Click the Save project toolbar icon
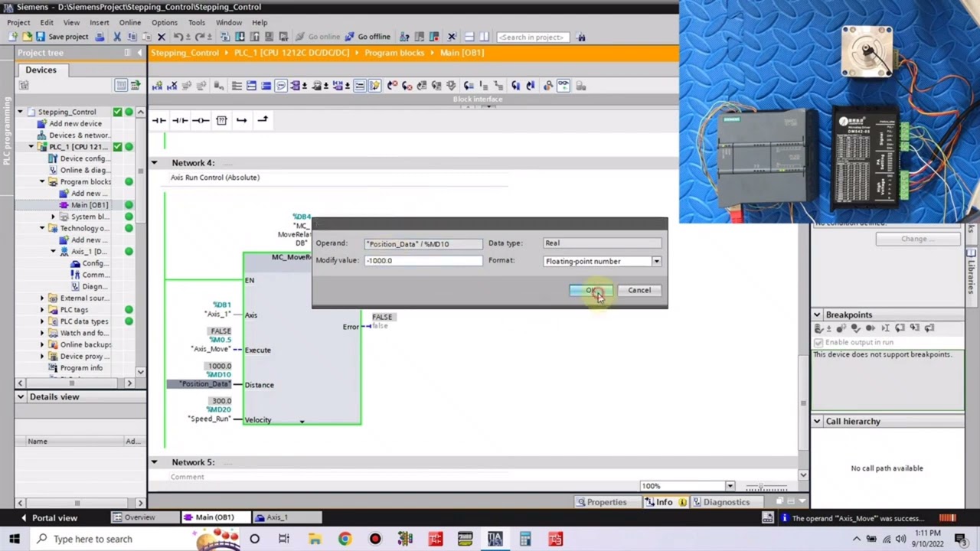Screen dimensions: 980x551 (x=62, y=37)
